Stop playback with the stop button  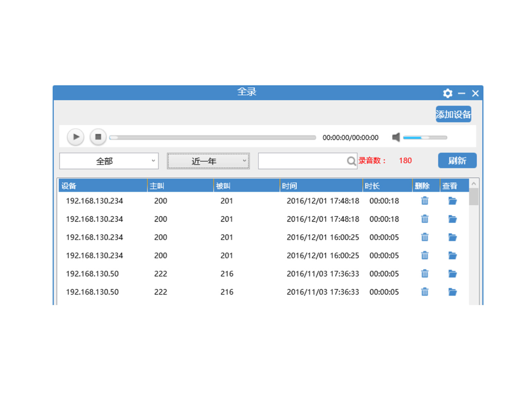pos(98,137)
